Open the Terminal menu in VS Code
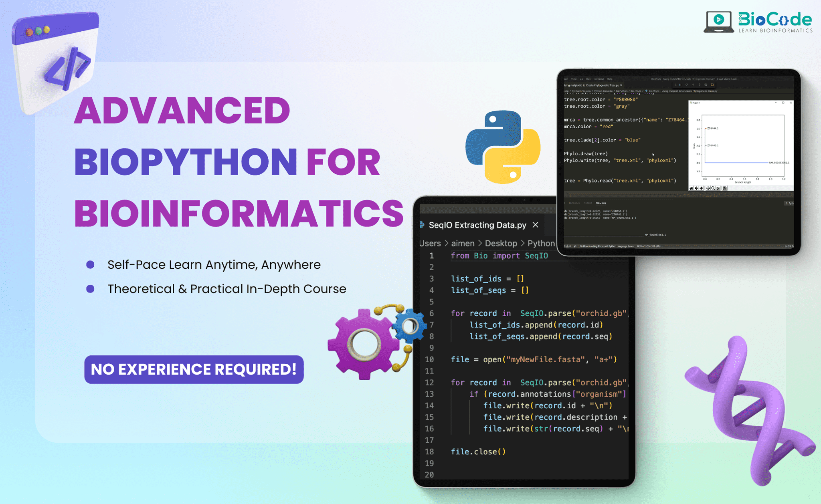This screenshot has width=821, height=504. tap(599, 79)
